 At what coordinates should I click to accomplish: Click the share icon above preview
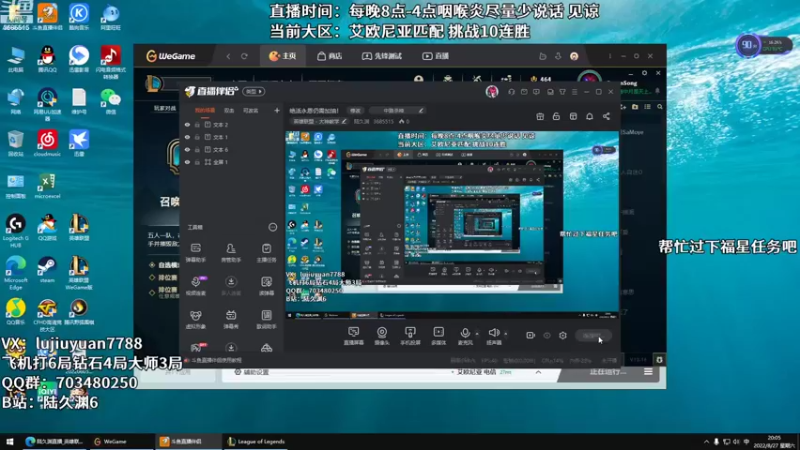pyautogui.click(x=606, y=116)
